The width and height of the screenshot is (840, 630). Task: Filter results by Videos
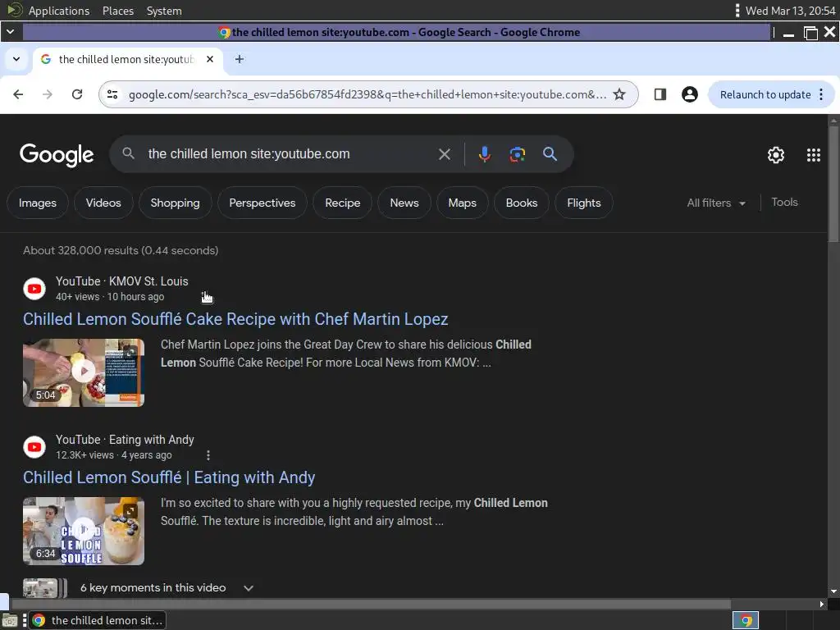tap(103, 203)
